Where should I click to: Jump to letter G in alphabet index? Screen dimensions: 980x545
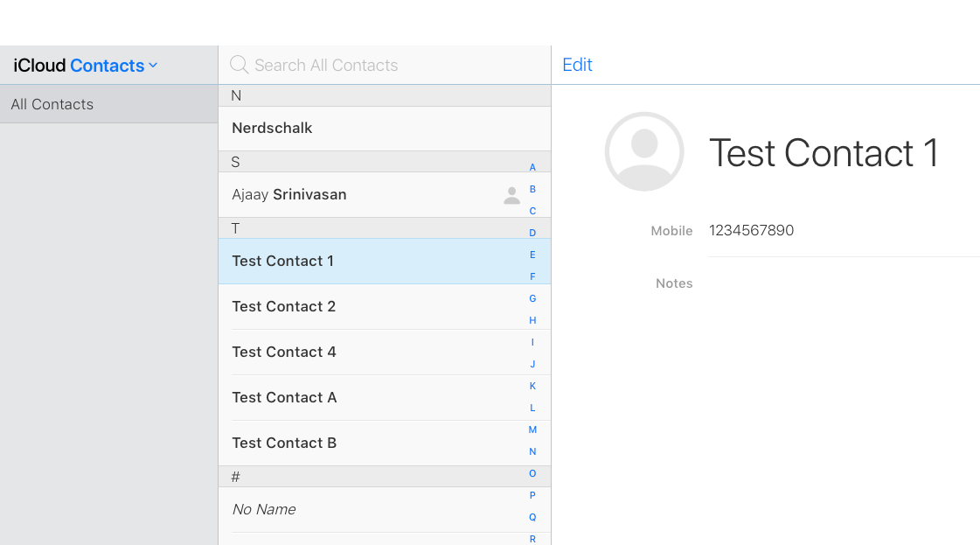[532, 298]
